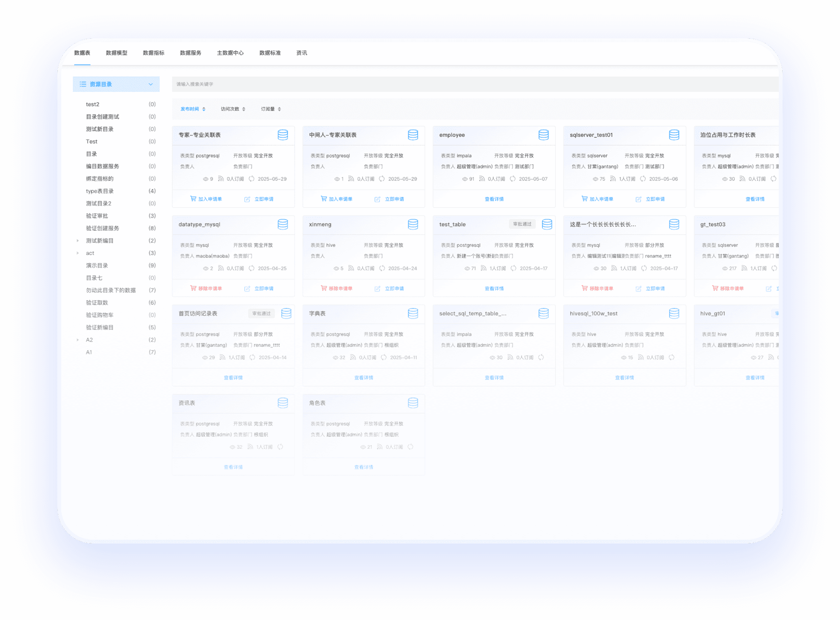This screenshot has width=840, height=620.
Task: Click database icon on employee card
Action: pos(543,135)
